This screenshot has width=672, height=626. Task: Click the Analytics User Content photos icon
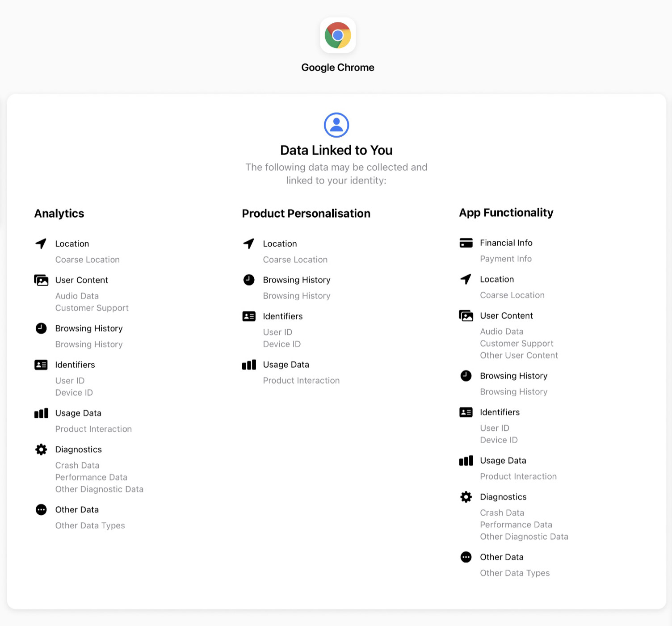pyautogui.click(x=41, y=280)
